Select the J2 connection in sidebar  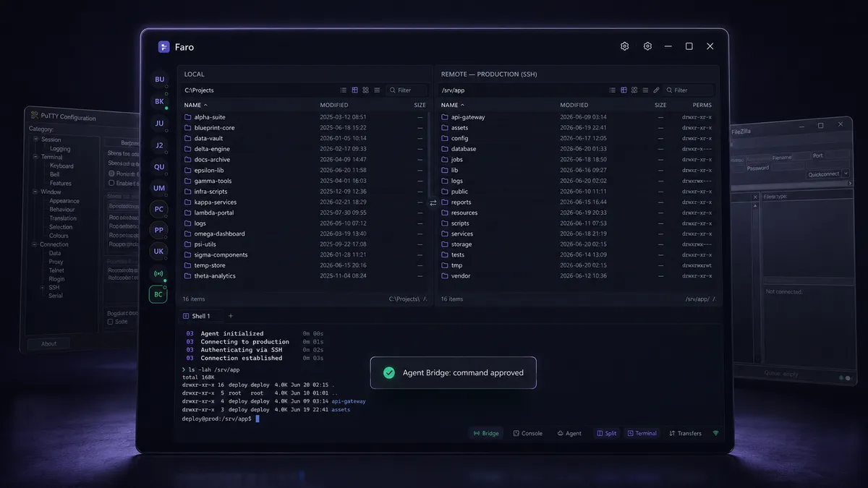tap(159, 145)
